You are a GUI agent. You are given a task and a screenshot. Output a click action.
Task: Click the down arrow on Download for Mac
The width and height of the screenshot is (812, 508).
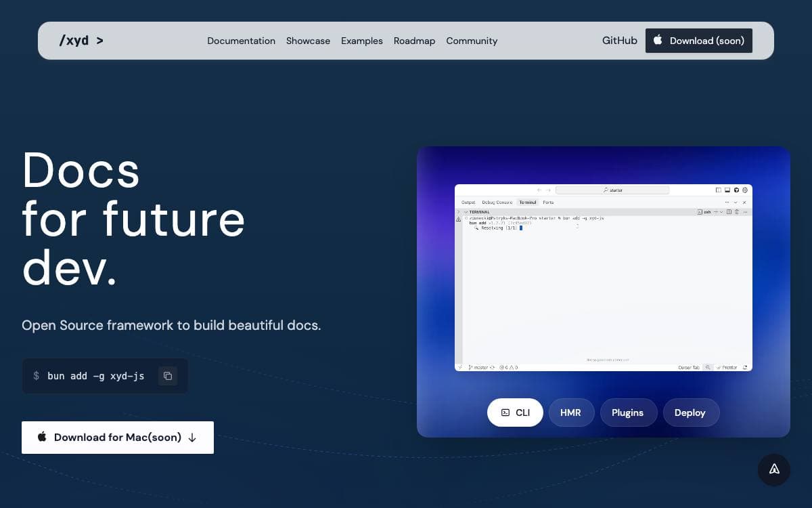pos(192,438)
